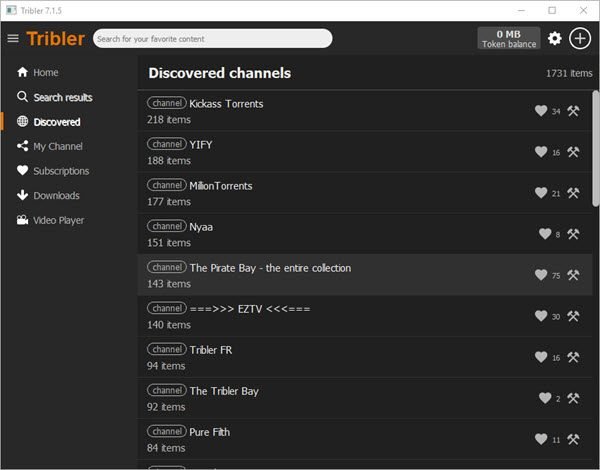Image resolution: width=600 pixels, height=470 pixels.
Task: Click hammer icon for EZTV channel
Action: pyautogui.click(x=573, y=316)
